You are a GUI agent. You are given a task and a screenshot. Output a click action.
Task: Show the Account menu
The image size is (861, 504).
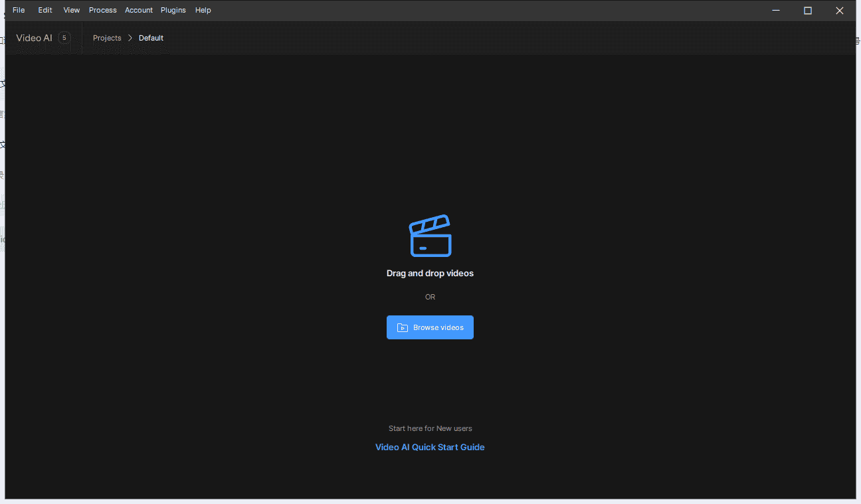[139, 10]
